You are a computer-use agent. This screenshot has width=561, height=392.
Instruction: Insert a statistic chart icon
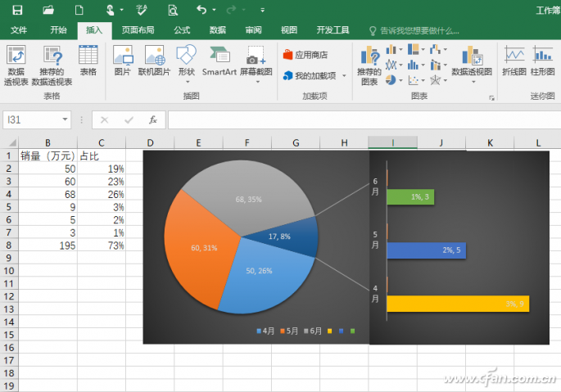tap(414, 65)
